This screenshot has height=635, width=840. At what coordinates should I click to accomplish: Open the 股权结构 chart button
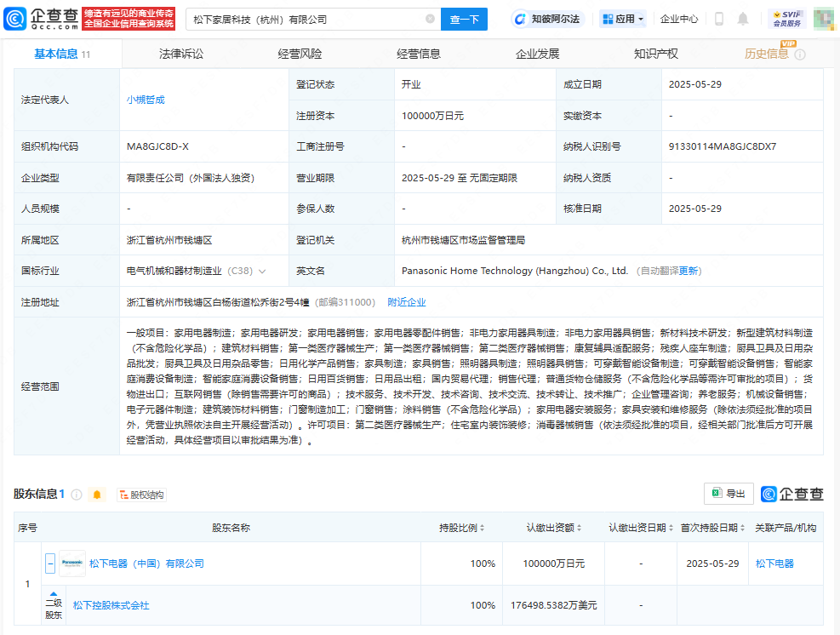(x=141, y=495)
